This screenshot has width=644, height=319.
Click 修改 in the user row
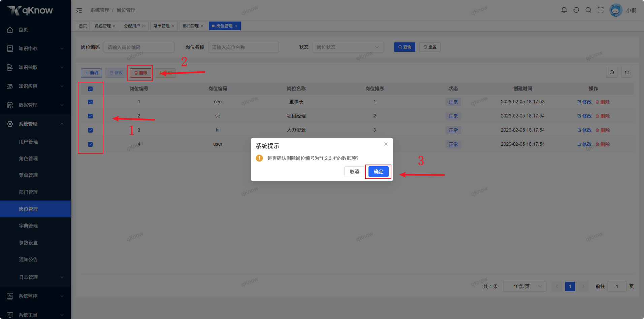(584, 144)
